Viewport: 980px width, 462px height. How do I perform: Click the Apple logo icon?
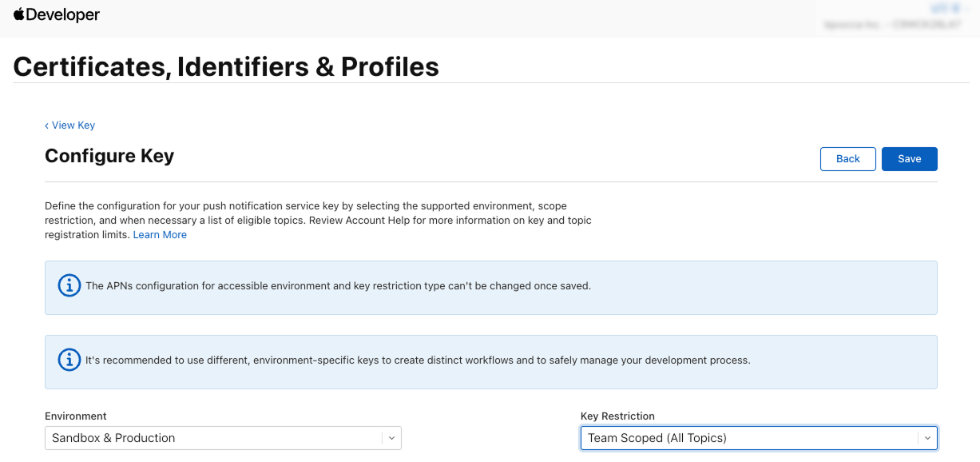(19, 14)
